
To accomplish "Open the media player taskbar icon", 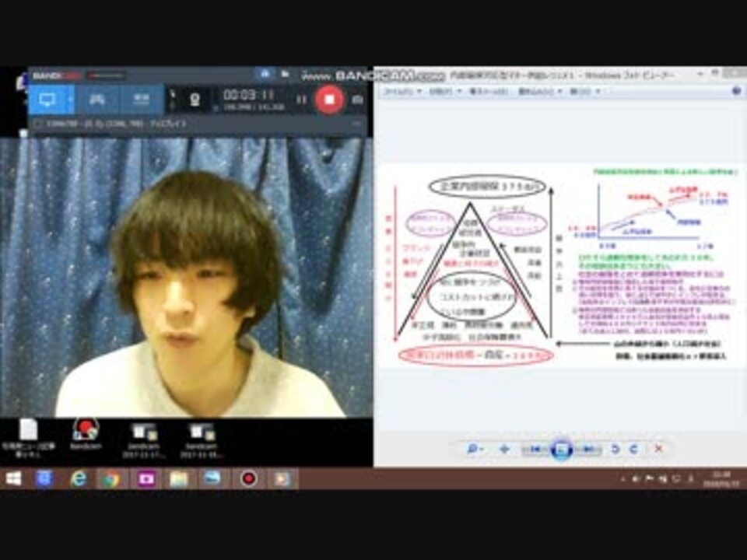I will coord(282,478).
